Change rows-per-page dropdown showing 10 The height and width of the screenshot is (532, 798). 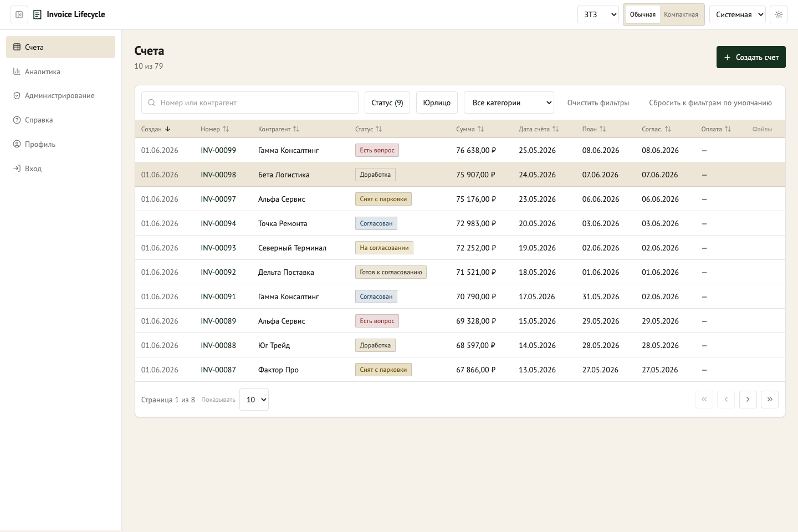point(254,400)
